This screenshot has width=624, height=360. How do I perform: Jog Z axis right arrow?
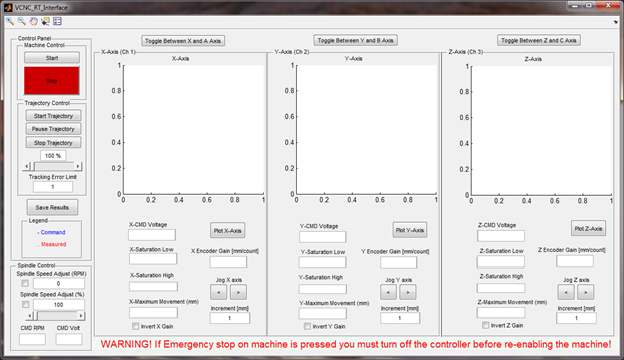tap(585, 292)
